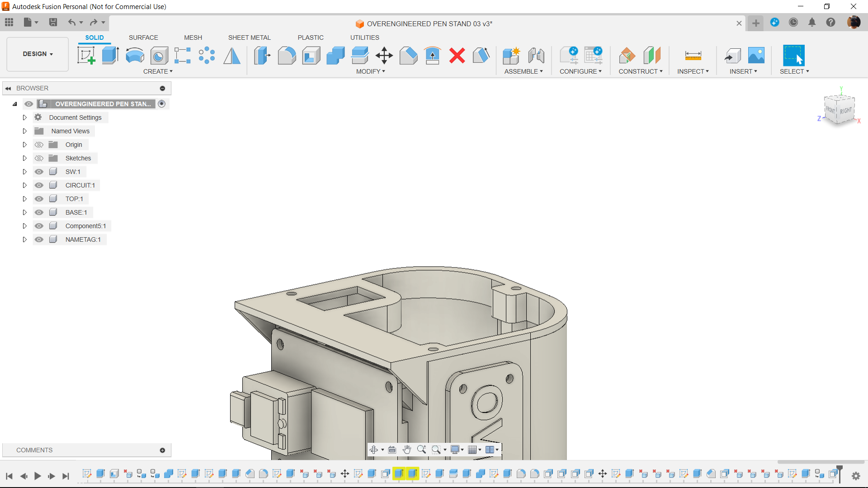Open the timeline settings gear

[856, 476]
